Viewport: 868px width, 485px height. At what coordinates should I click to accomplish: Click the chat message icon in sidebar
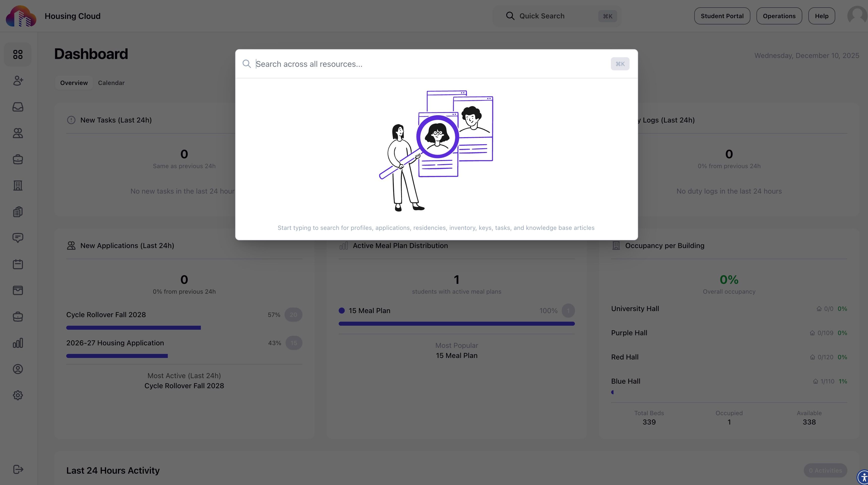[18, 238]
